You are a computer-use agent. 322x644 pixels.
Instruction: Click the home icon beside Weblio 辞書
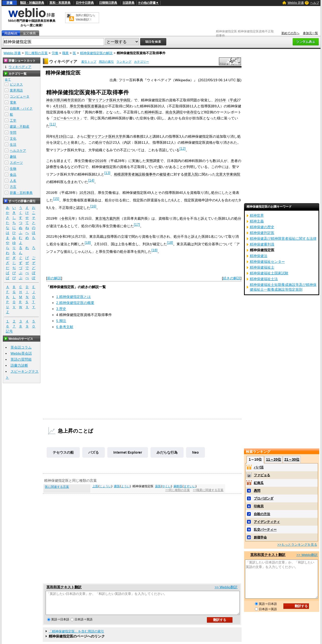284,3
